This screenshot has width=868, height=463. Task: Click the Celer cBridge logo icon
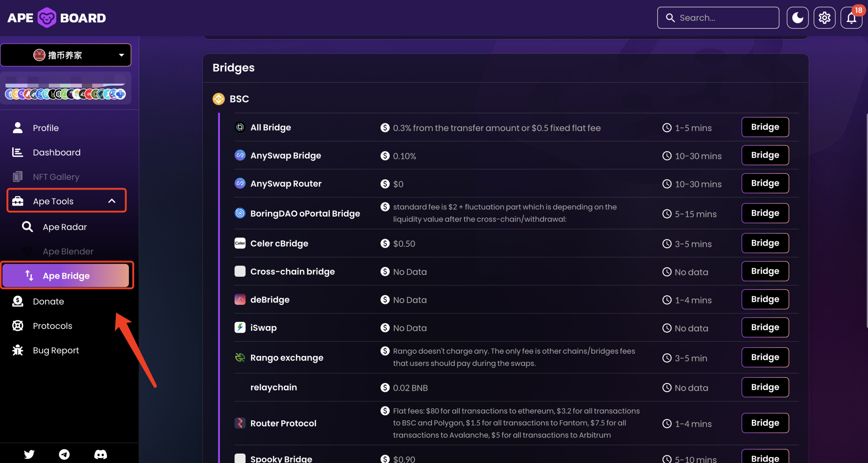240,243
